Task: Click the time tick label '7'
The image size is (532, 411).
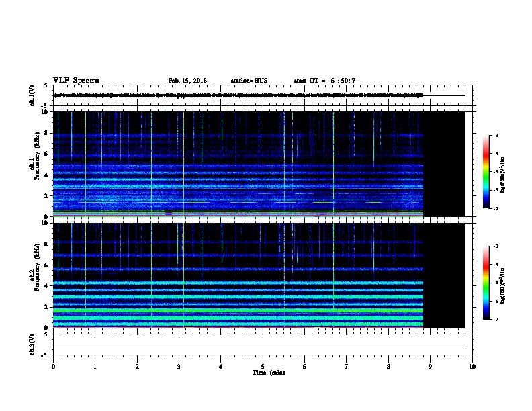Action: 347,367
